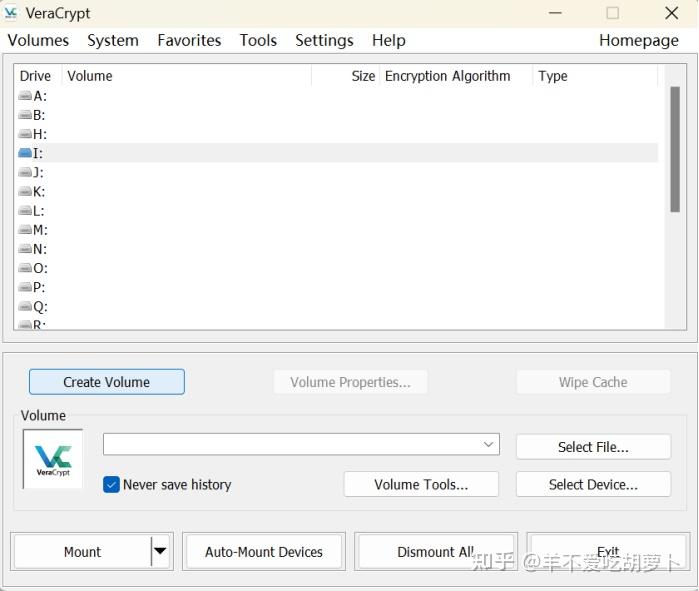This screenshot has width=699, height=591.
Task: Click Auto-Mount Devices
Action: [263, 552]
